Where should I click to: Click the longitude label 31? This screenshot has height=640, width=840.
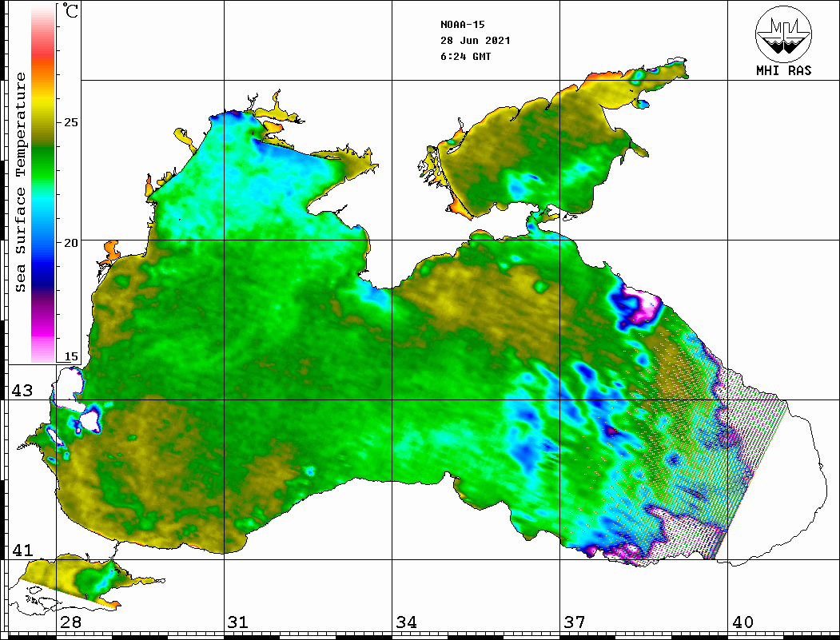point(237,622)
